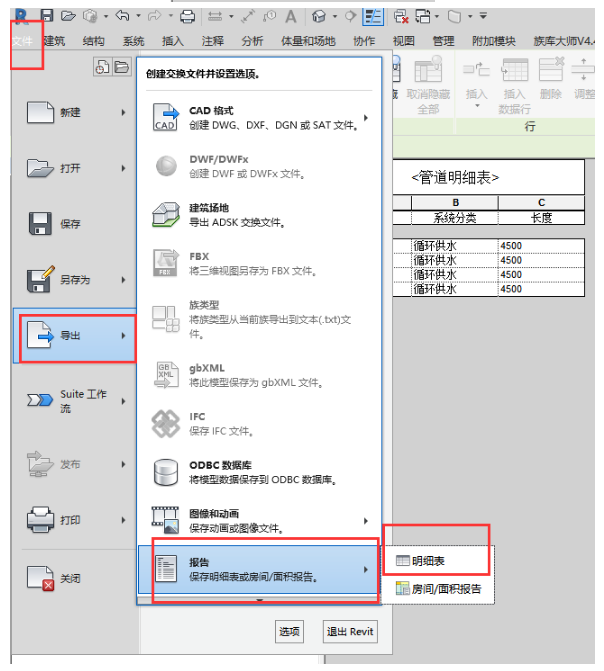Click the schedule title <管道明细表>
The height and width of the screenshot is (671, 604).
tap(455, 177)
